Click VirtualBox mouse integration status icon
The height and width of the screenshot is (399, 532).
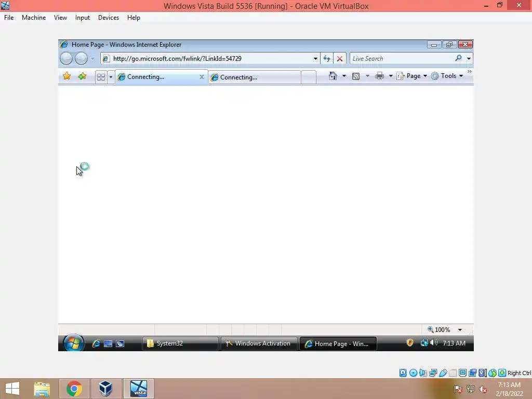tap(493, 373)
